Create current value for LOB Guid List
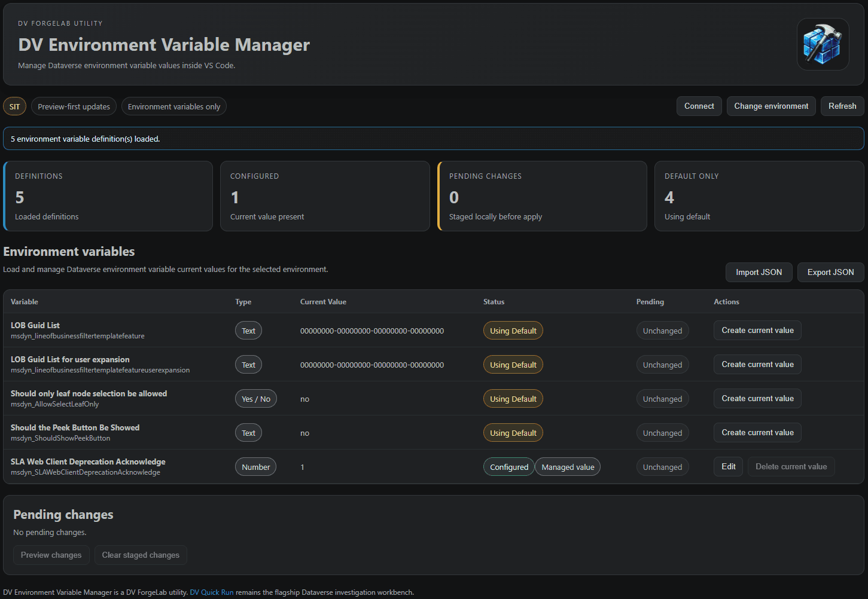Viewport: 868px width, 599px height. (x=757, y=331)
